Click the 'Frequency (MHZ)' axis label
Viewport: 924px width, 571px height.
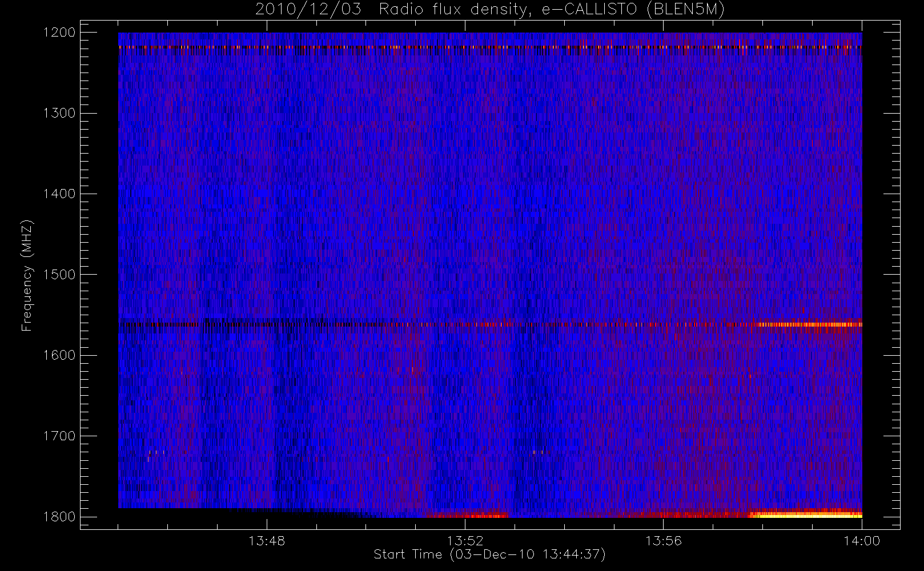[27, 275]
